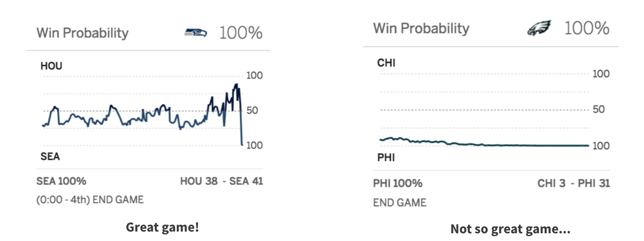
Task: Click the PHI label below the chart
Action: pyautogui.click(x=386, y=158)
